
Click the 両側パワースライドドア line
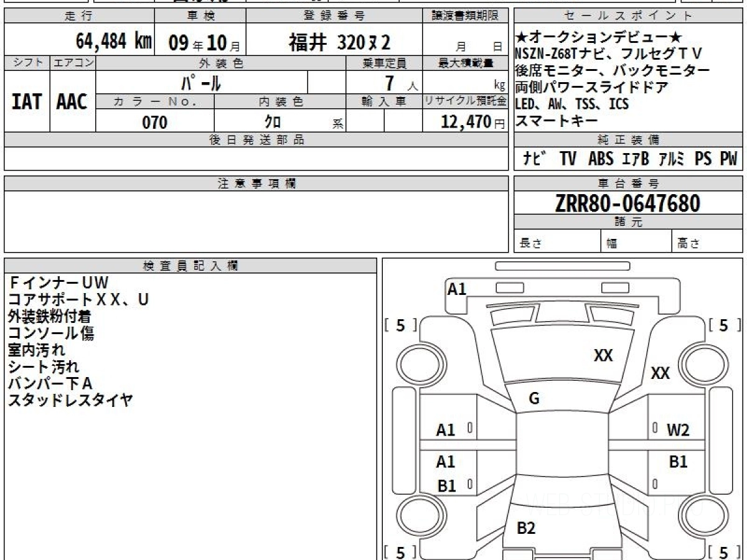(x=592, y=88)
